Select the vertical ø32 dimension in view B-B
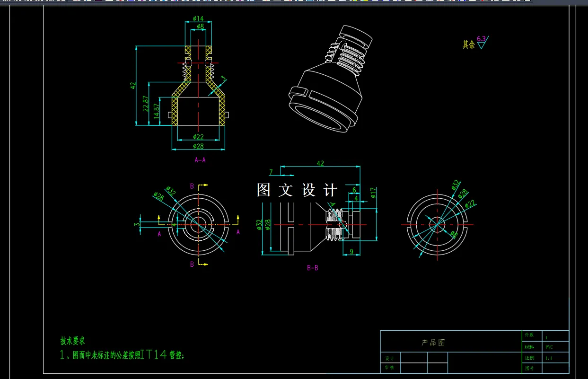Screen dimensions: 588x379 coord(259,224)
